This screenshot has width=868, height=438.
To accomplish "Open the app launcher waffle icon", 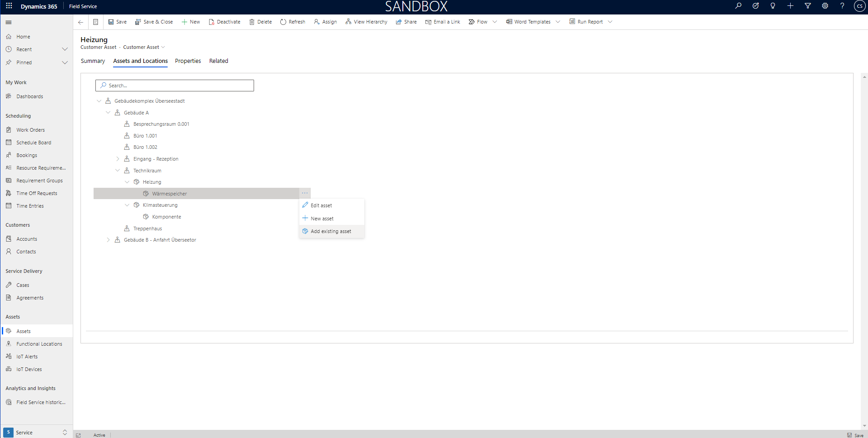I will pos(9,6).
